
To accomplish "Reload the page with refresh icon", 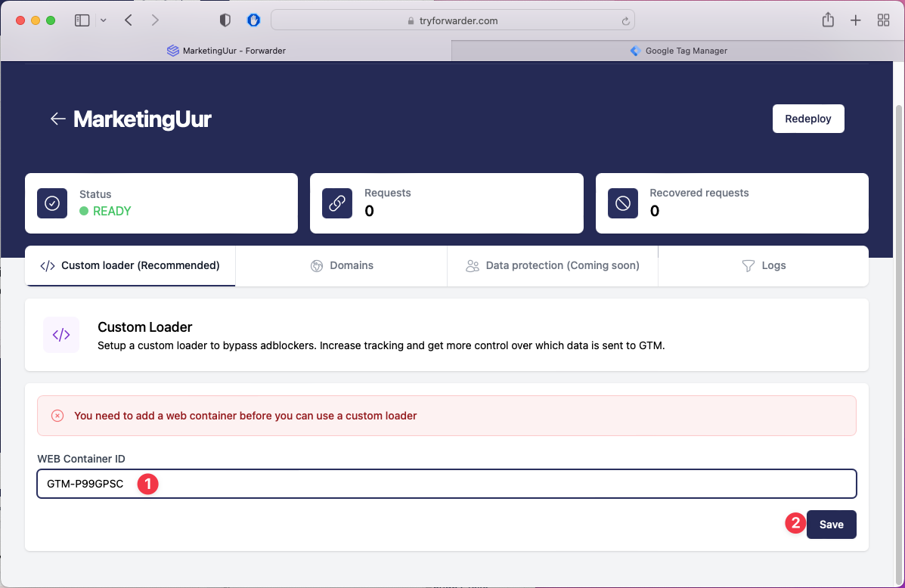I will click(625, 20).
